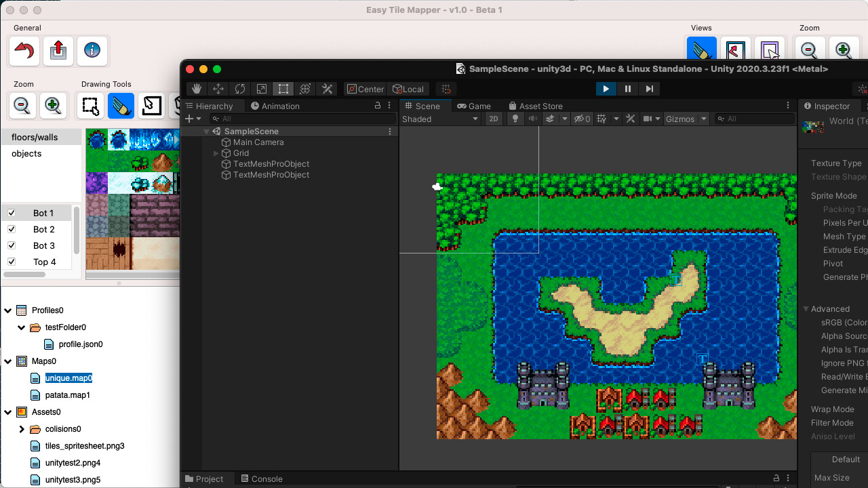Uncheck the Bot 1 layer
This screenshot has width=868, height=488.
(x=12, y=213)
